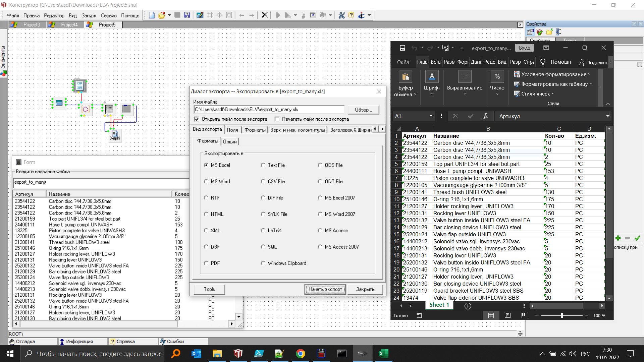The width and height of the screenshot is (644, 362).
Task: Click the Windows Start button
Action: click(x=10, y=354)
